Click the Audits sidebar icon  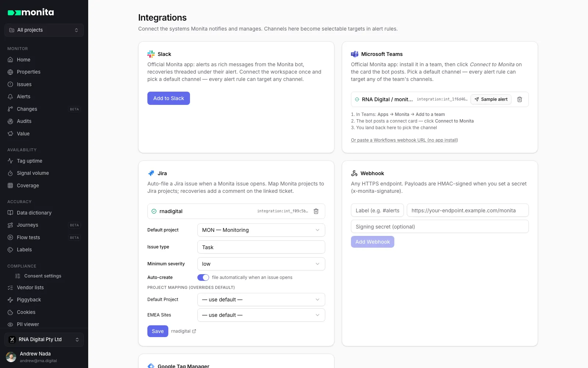point(10,121)
